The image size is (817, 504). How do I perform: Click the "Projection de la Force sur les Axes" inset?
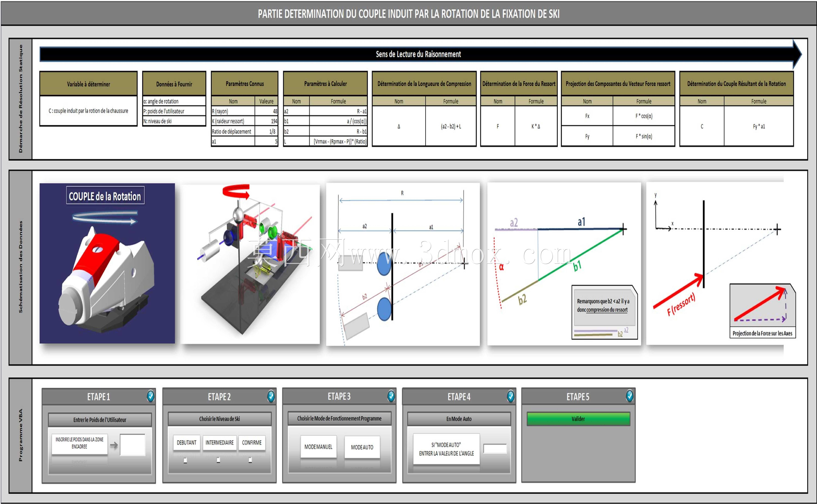pyautogui.click(x=763, y=311)
